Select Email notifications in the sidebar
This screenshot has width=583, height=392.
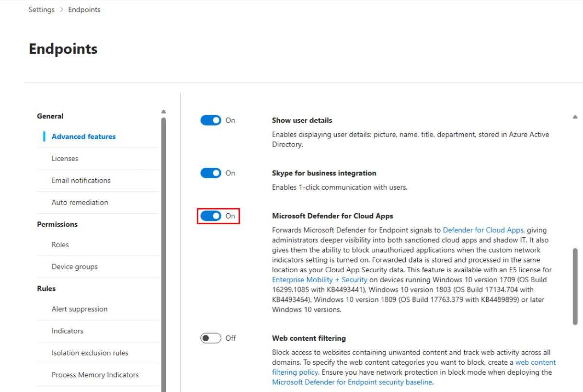(x=81, y=181)
